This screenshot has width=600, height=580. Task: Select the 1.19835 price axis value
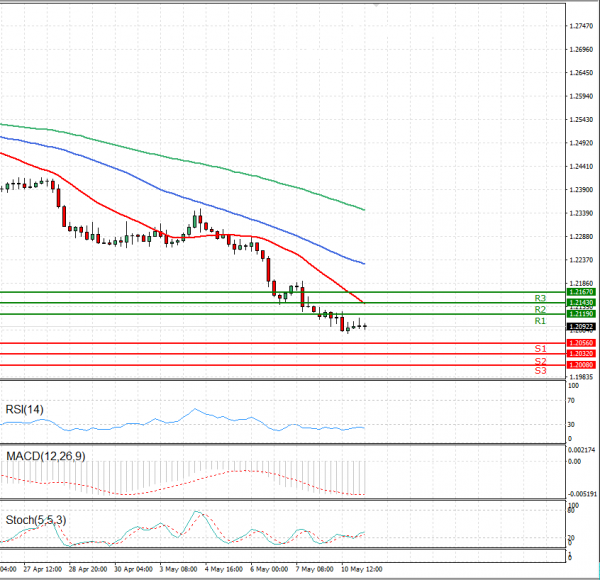point(581,377)
